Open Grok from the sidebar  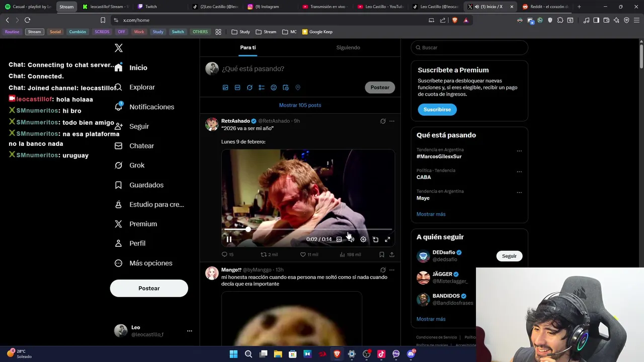coord(130,165)
